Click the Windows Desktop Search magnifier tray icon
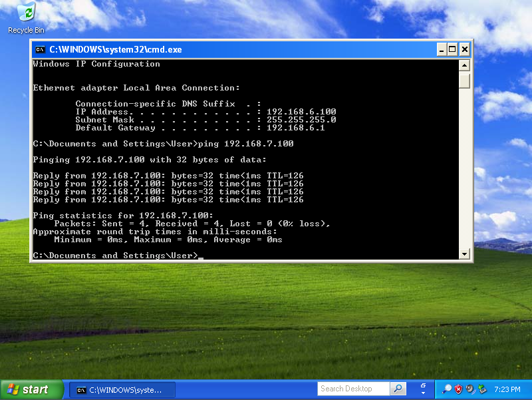This screenshot has height=400, width=532. point(446,389)
